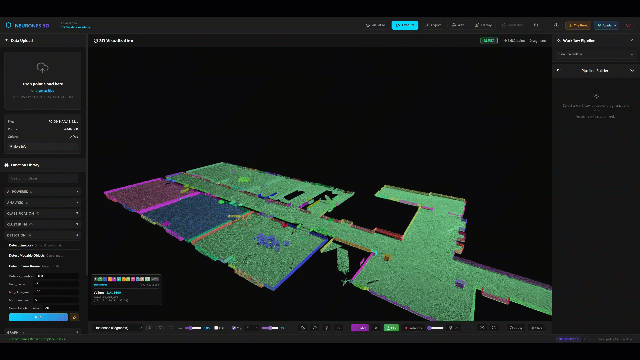
Task: Click the purple button in the bottom toolbar
Action: (x=360, y=328)
